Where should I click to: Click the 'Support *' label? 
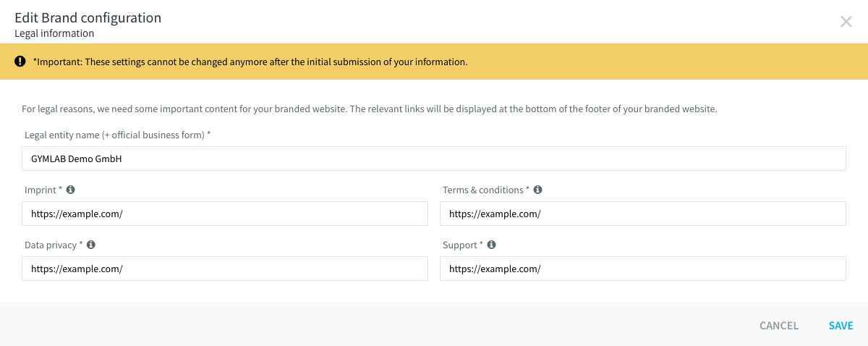pyautogui.click(x=463, y=245)
